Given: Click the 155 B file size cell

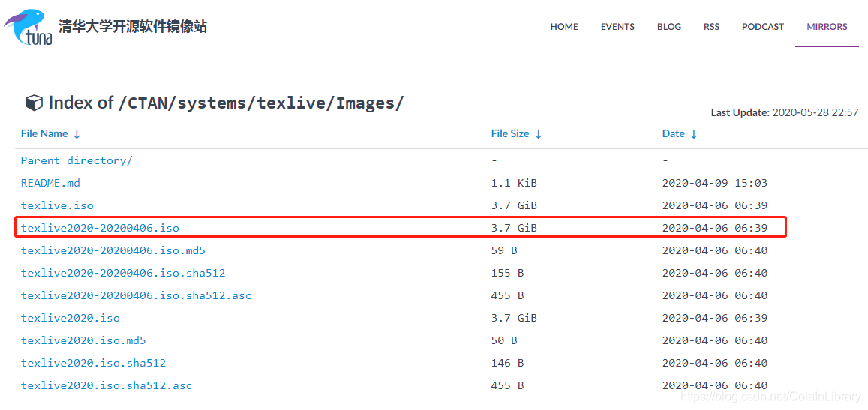Looking at the screenshot, I should click(507, 274).
